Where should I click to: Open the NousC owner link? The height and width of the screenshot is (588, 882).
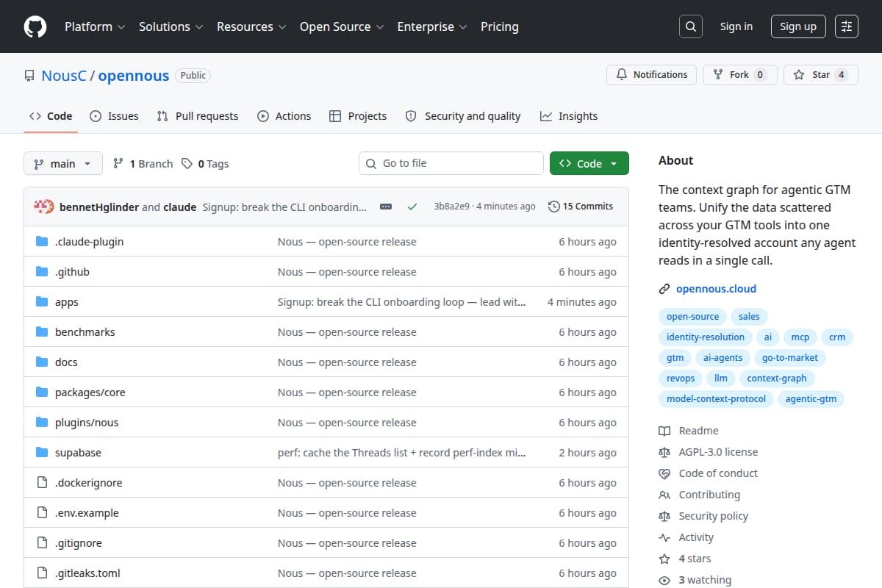[x=64, y=76]
